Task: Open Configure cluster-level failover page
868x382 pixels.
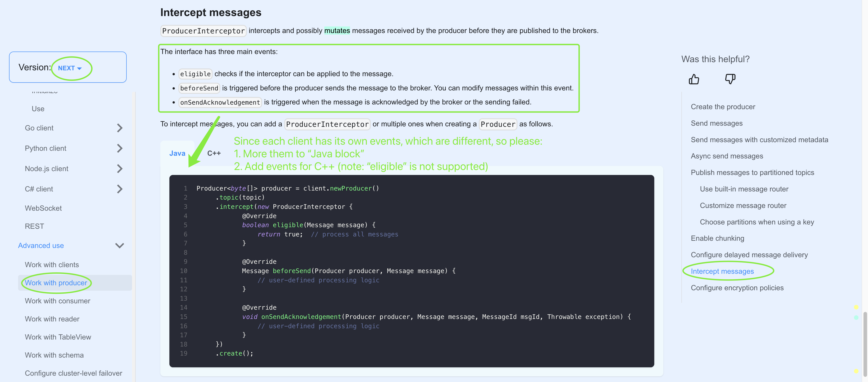Action: [74, 373]
